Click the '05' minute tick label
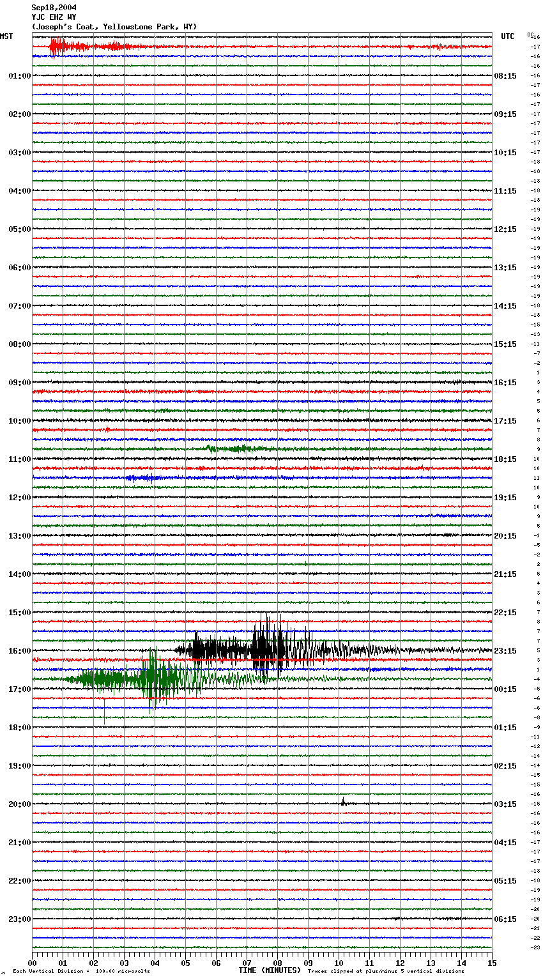 pyautogui.click(x=186, y=963)
